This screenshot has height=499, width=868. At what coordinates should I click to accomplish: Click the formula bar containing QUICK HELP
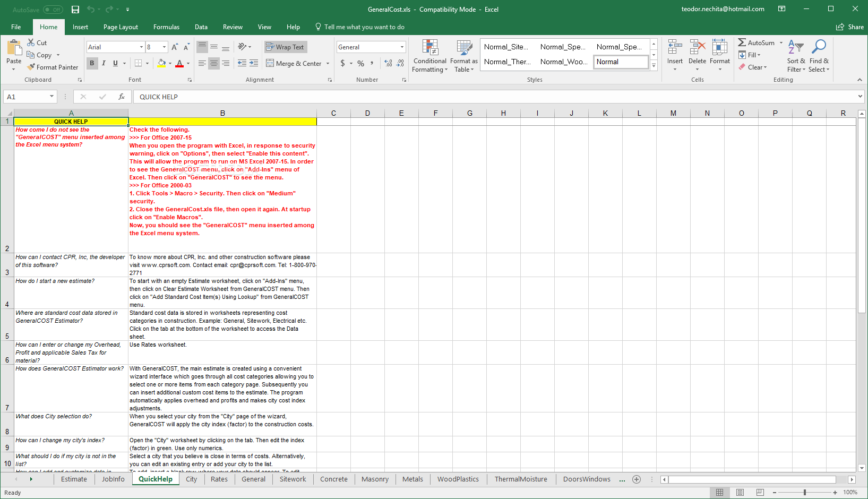click(x=495, y=97)
